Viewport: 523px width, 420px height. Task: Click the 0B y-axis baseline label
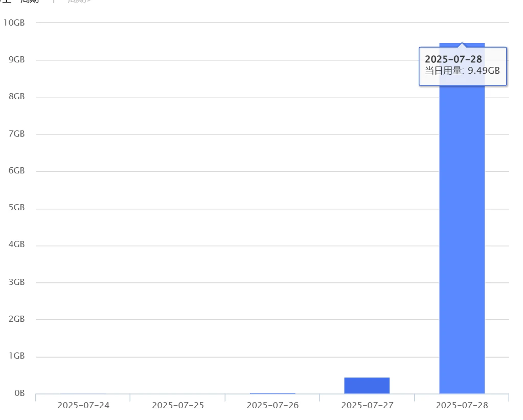tap(19, 393)
